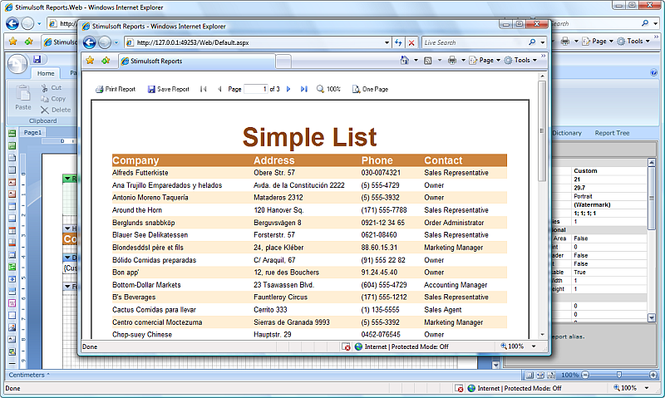Screen dimensions: 665x398
Task: Click 'Around the Horn' row text
Action: point(137,210)
